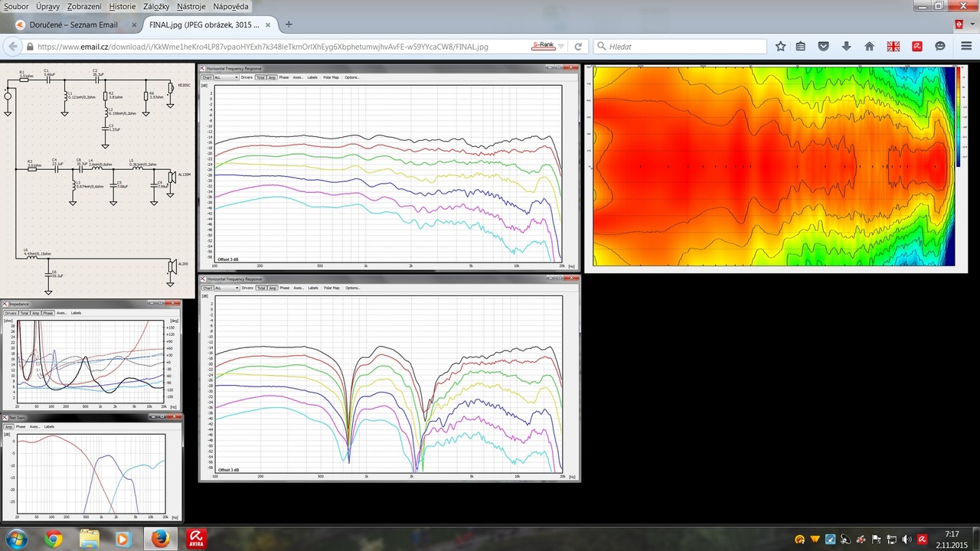
Task: Open the bookmarks list icon
Action: [801, 46]
